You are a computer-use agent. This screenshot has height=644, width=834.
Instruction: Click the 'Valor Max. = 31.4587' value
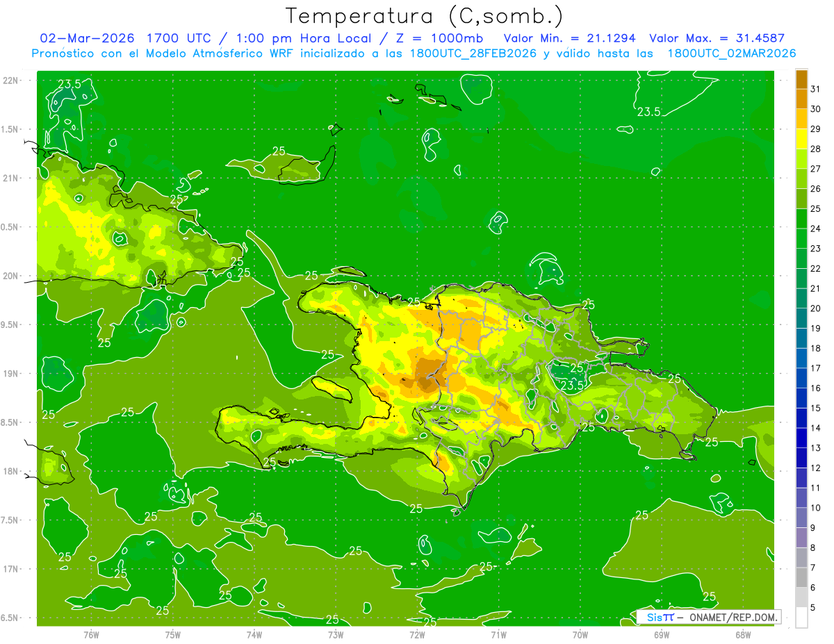pos(717,38)
